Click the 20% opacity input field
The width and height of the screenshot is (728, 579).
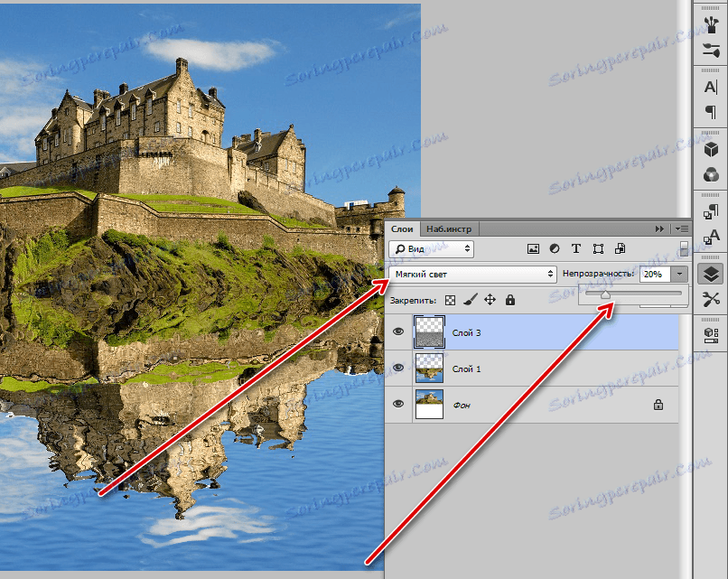[x=655, y=274]
